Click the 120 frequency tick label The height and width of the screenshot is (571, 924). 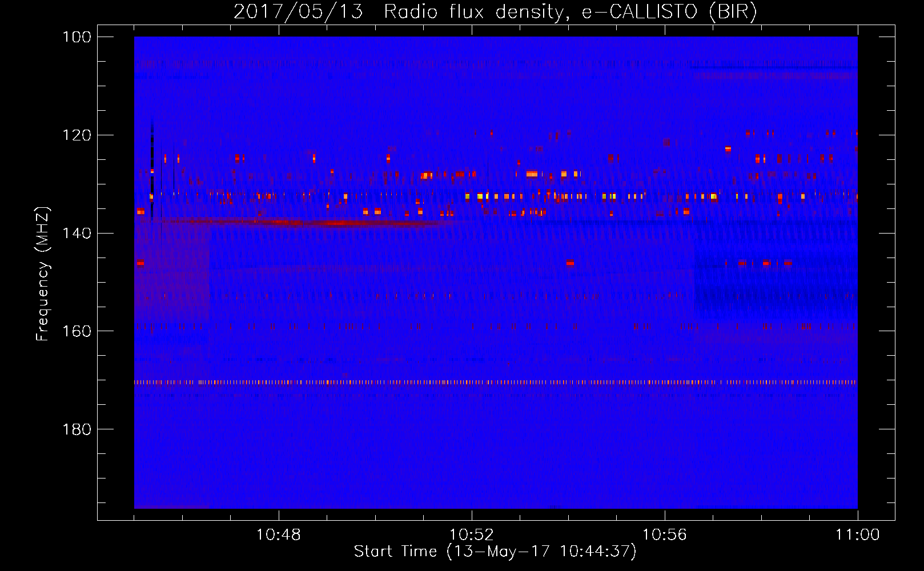coord(77,135)
